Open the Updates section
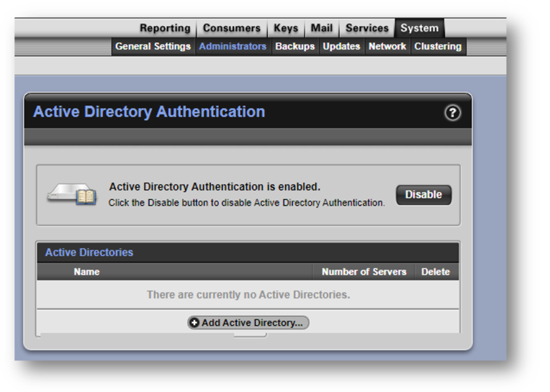 341,47
